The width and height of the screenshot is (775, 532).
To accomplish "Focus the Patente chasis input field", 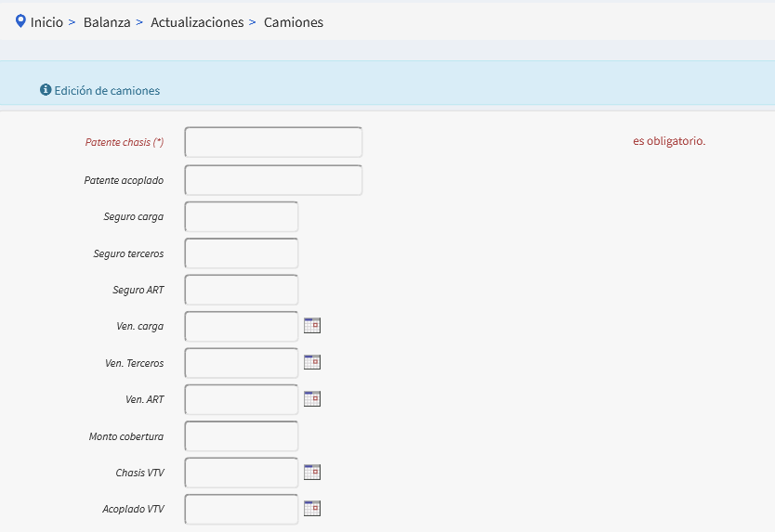I will [273, 142].
